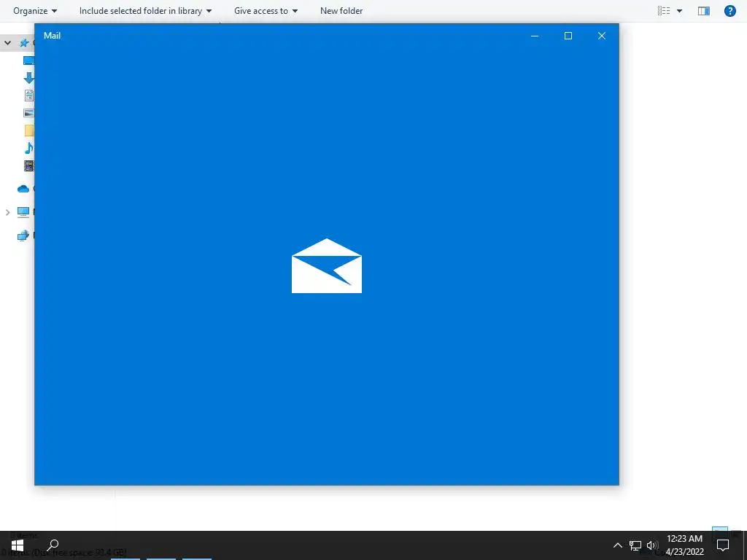Screen dimensions: 747x560
Task: Select the Quick access star icon
Action: pos(24,43)
